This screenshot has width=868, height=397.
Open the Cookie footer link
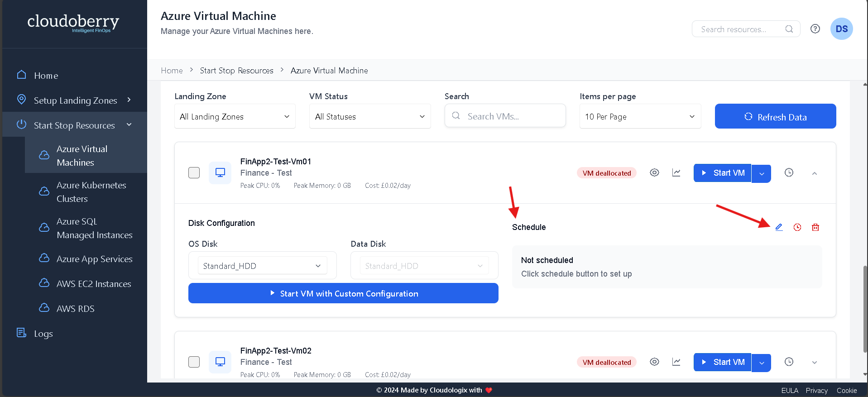tap(847, 390)
